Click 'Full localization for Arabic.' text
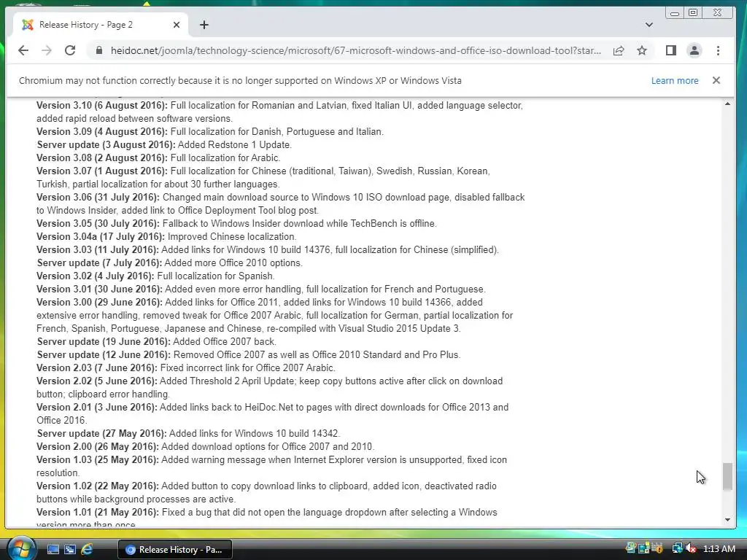The height and width of the screenshot is (560, 747). (225, 158)
